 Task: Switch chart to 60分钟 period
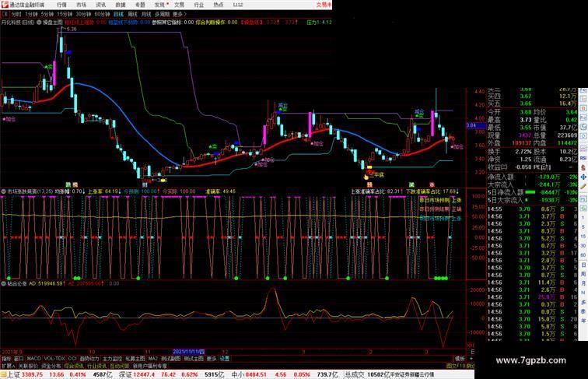102,14
